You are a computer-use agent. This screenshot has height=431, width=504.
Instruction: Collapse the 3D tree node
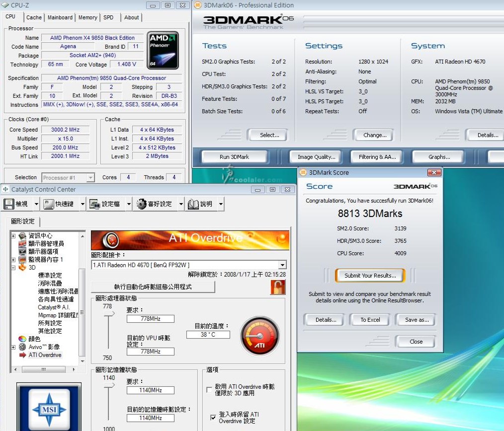[13, 268]
